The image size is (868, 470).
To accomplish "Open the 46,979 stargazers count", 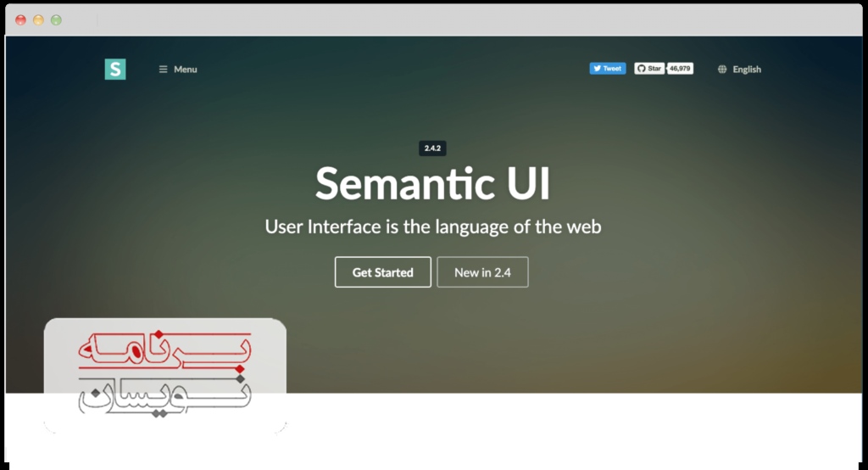I will tap(680, 69).
